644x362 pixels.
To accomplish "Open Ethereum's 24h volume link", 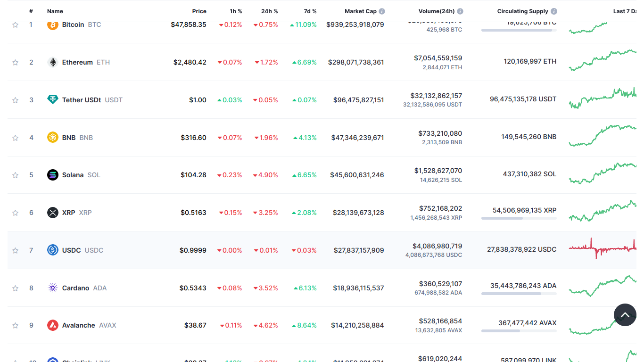I will pos(438,58).
